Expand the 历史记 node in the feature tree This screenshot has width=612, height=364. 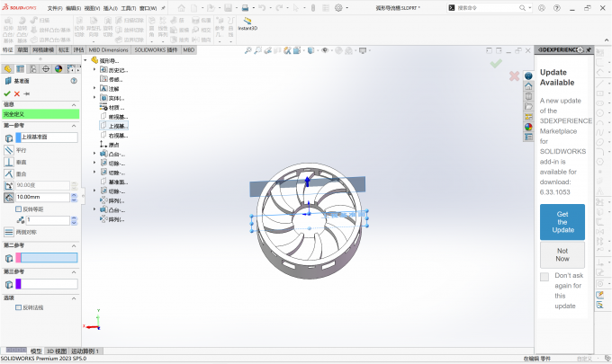point(94,70)
